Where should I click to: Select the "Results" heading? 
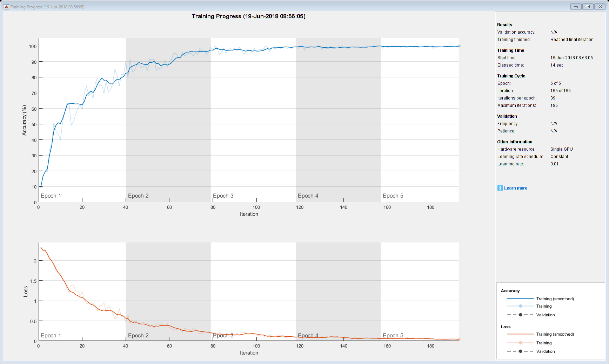tap(504, 25)
